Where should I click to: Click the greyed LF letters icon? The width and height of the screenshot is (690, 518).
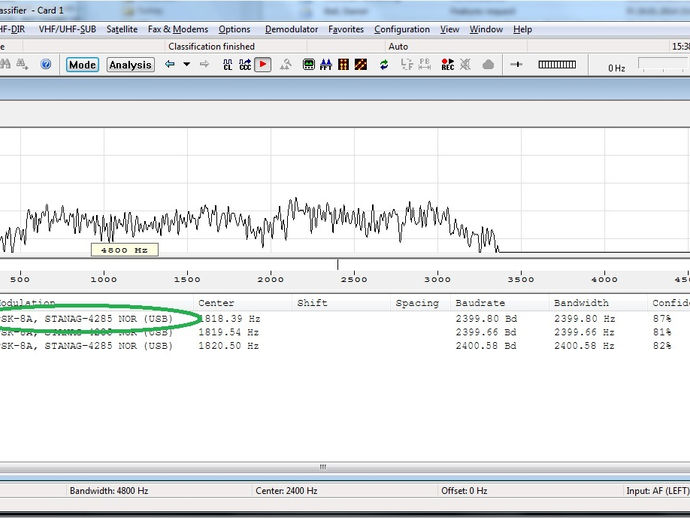coord(407,64)
